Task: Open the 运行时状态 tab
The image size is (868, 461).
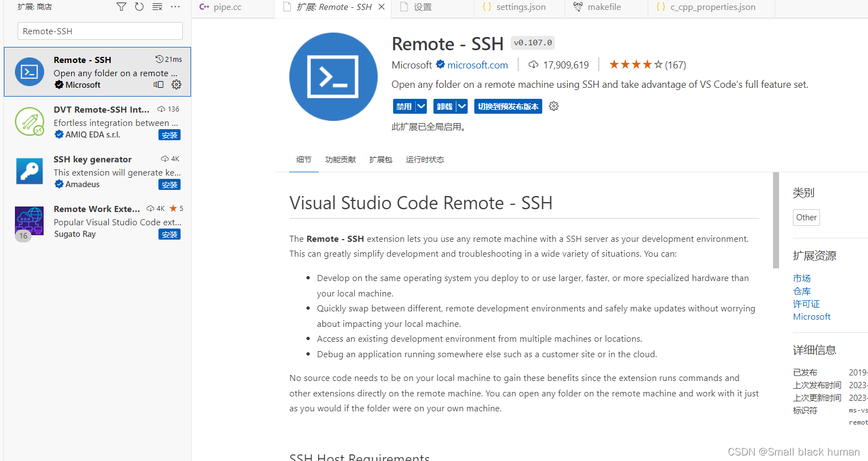Action: (x=425, y=160)
